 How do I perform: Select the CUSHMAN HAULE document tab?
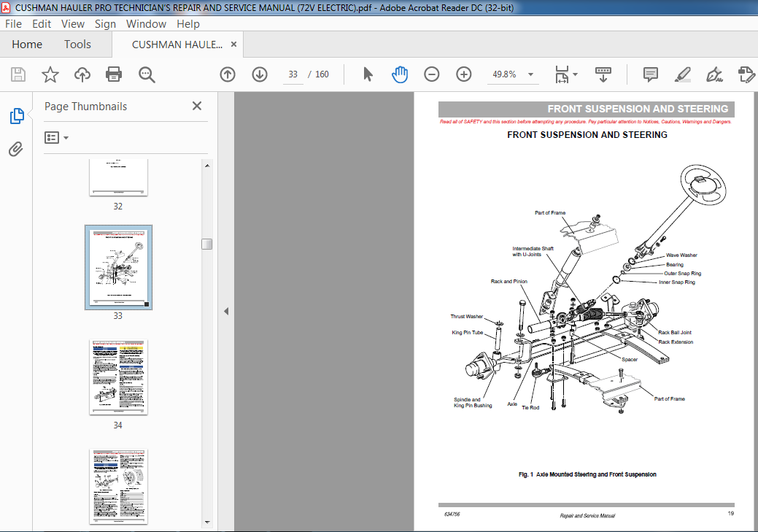[177, 45]
